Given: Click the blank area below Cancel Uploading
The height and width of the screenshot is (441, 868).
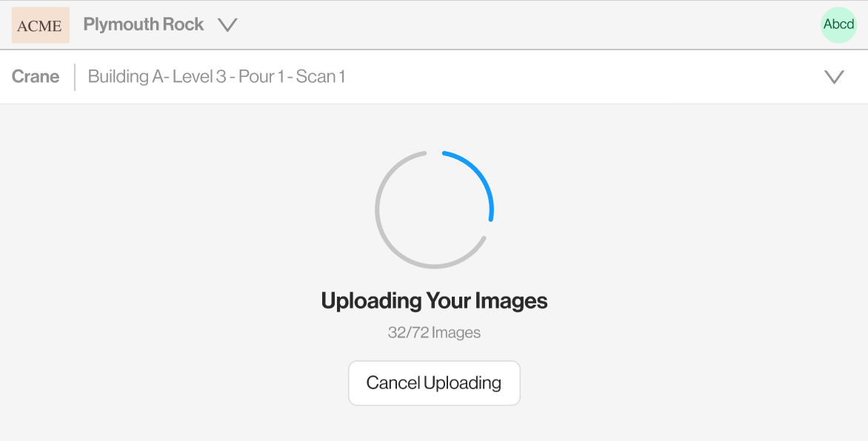Looking at the screenshot, I should [x=434, y=423].
